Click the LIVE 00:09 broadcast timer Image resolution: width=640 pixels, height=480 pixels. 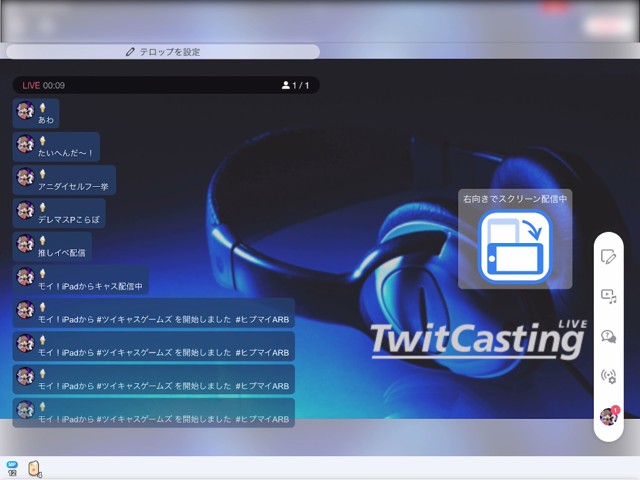(44, 85)
